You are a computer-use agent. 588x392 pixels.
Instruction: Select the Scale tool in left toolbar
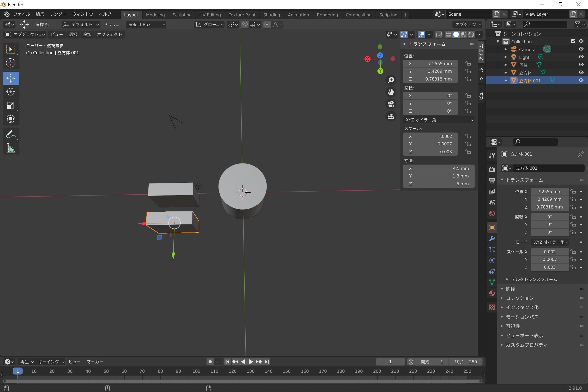pyautogui.click(x=11, y=106)
